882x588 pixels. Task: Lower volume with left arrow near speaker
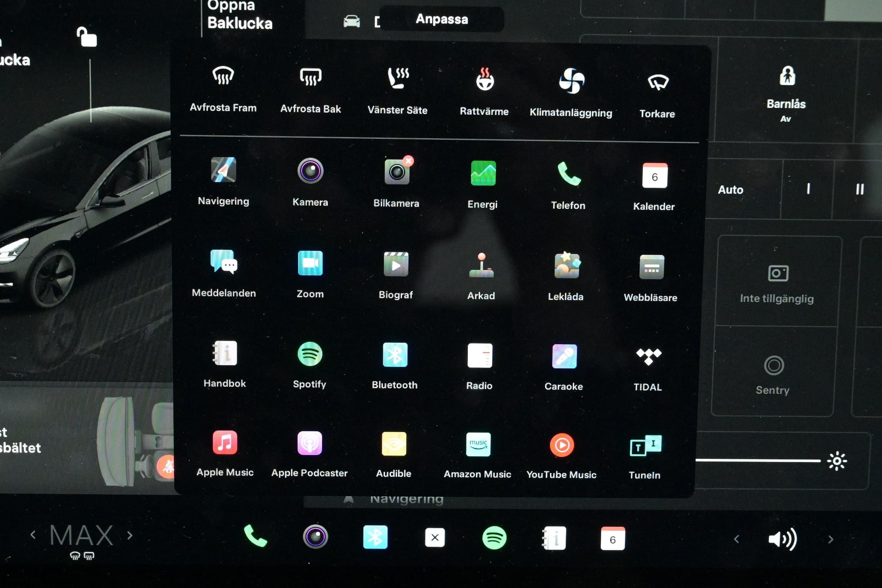[x=737, y=539]
